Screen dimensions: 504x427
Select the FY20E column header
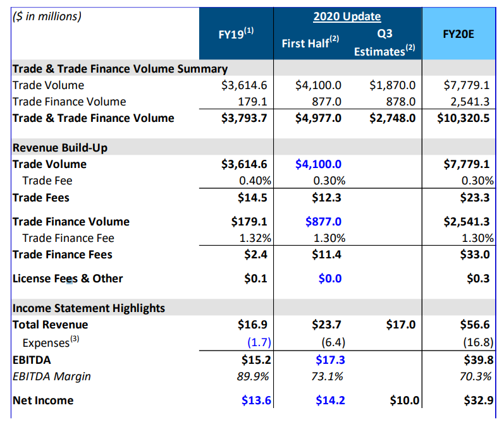458,33
